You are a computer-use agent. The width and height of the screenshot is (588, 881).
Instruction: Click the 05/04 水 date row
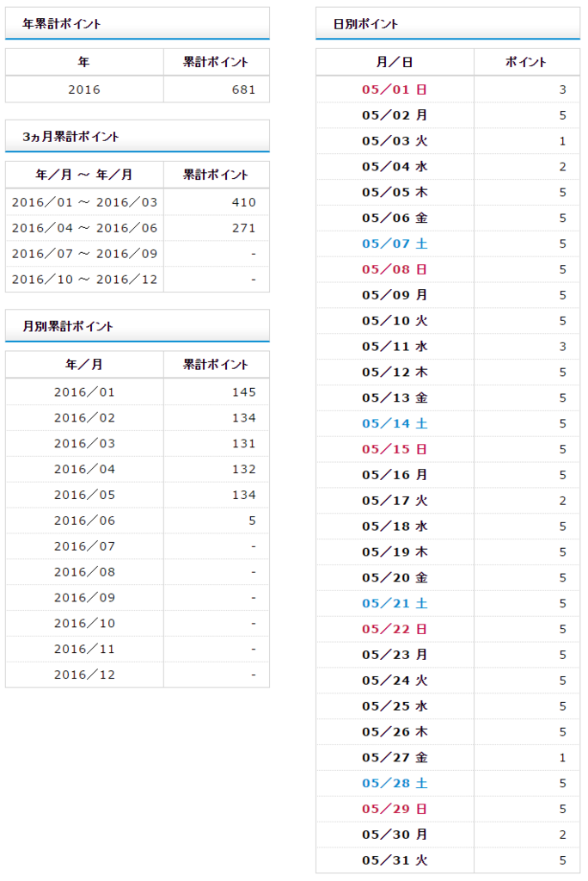tap(448, 167)
